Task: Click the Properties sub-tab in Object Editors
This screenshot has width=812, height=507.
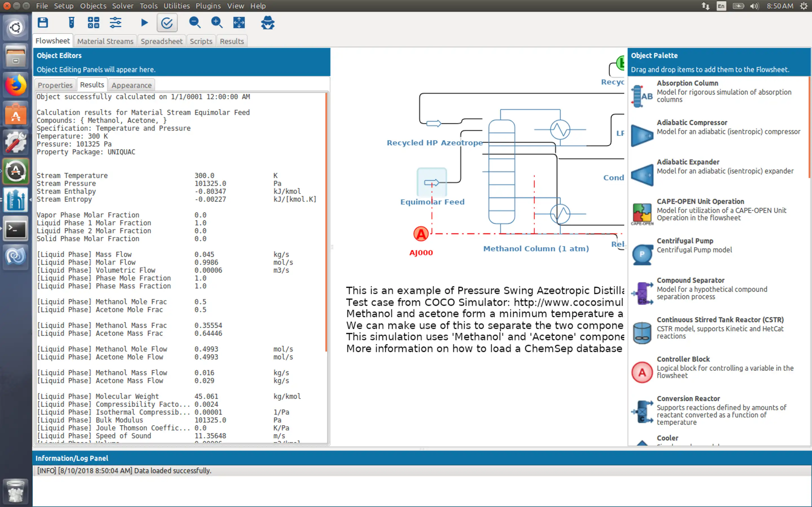Action: (55, 85)
